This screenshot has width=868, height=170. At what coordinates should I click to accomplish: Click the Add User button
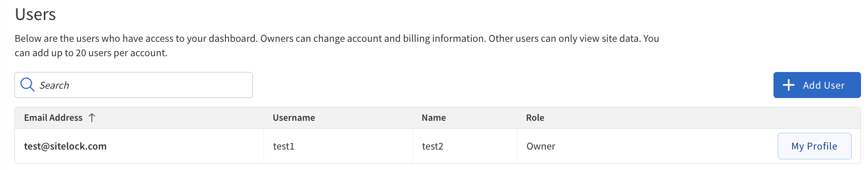click(x=817, y=85)
